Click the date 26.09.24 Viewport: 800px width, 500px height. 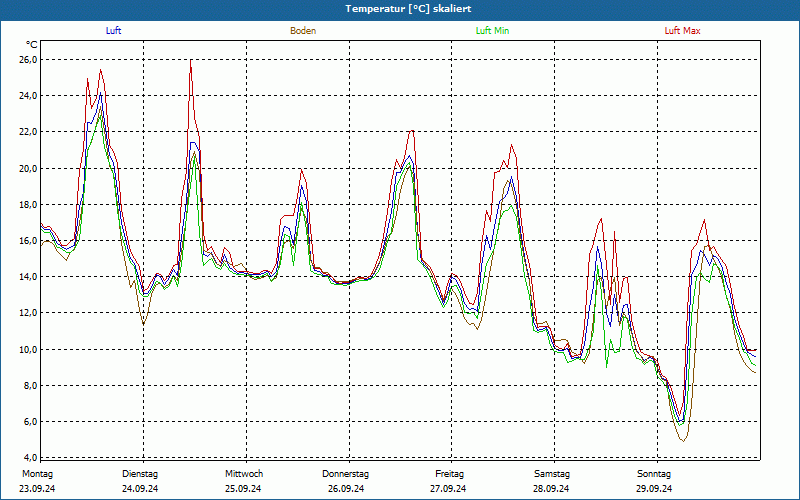tap(346, 489)
